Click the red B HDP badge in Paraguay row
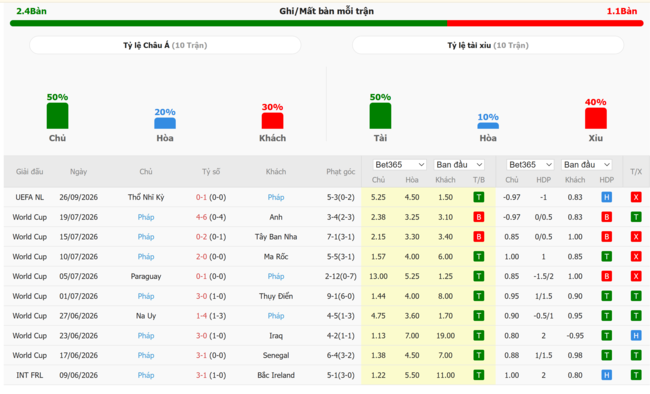Viewport: 650px width, 394px height. (x=606, y=276)
